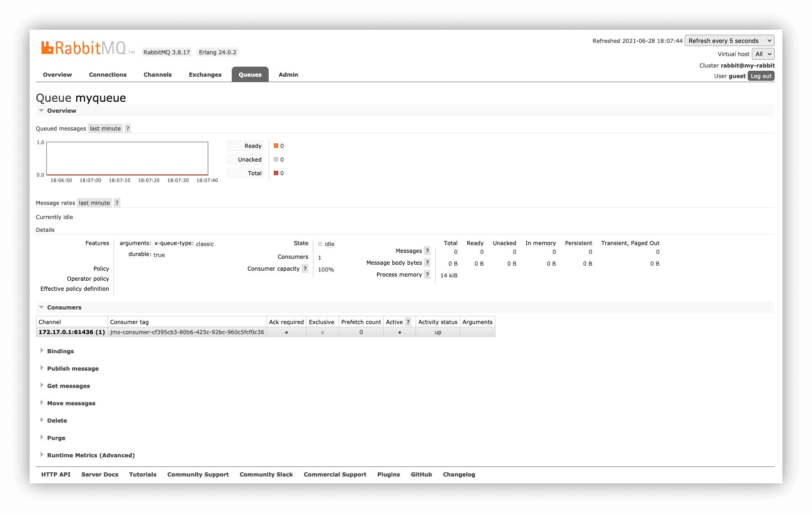Click the Currently idle text
The height and width of the screenshot is (513, 812).
coord(54,217)
